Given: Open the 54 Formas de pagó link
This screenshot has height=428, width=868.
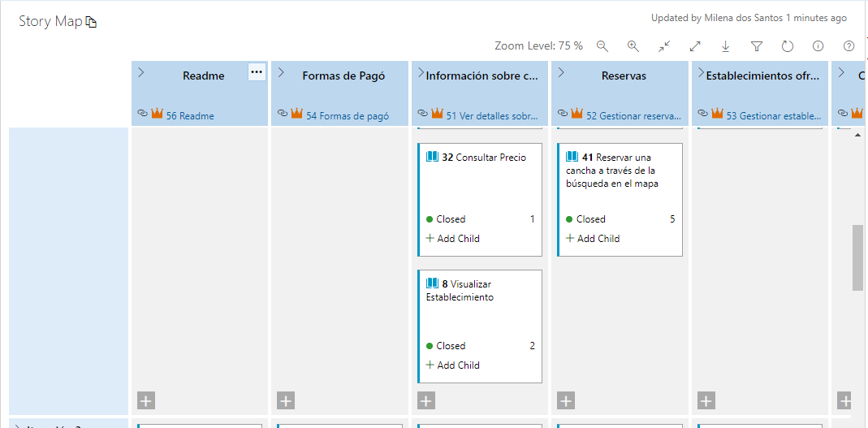Looking at the screenshot, I should pos(347,116).
